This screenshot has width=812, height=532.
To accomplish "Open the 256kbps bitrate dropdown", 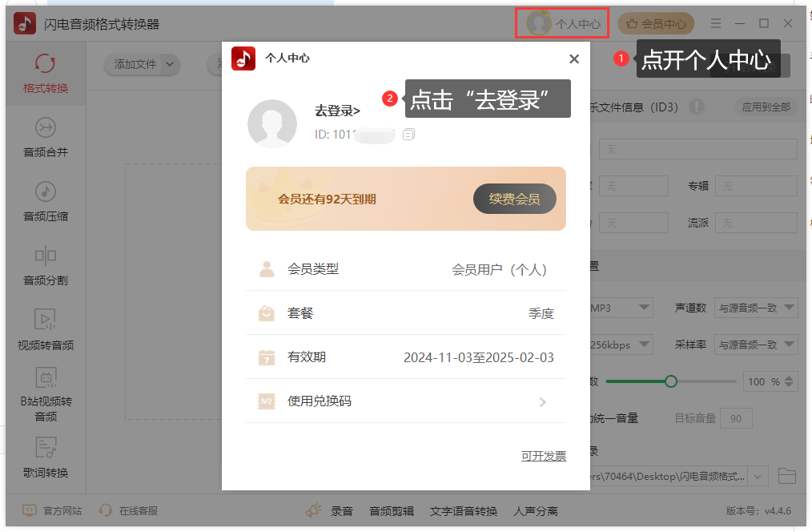I will 621,345.
